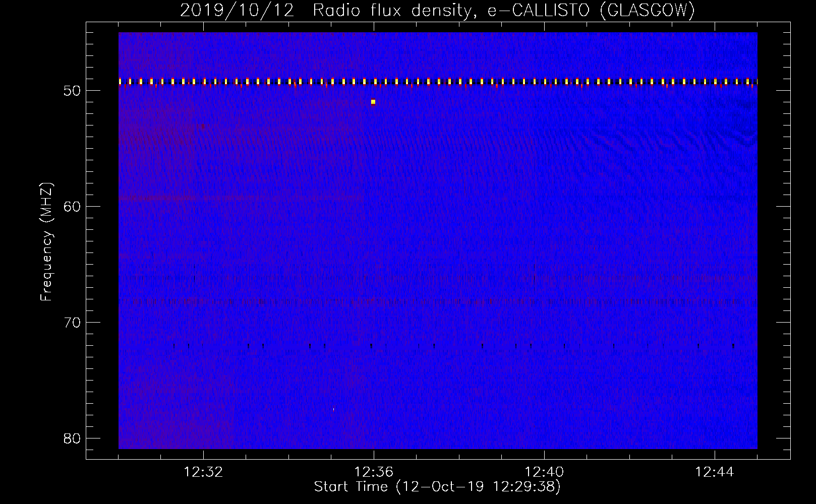Viewport: 816px width, 504px height.
Task: Click the 50 frequency tick label
Action: coord(72,91)
